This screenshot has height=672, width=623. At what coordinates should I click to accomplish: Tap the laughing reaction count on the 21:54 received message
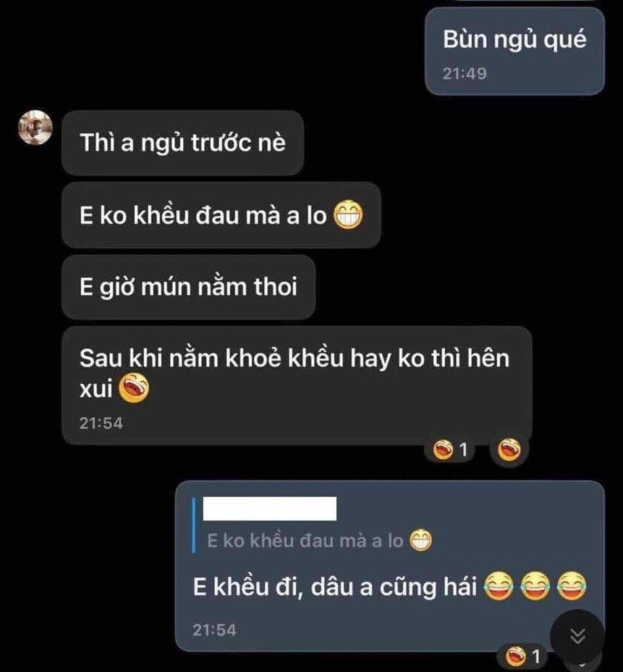pyautogui.click(x=450, y=450)
